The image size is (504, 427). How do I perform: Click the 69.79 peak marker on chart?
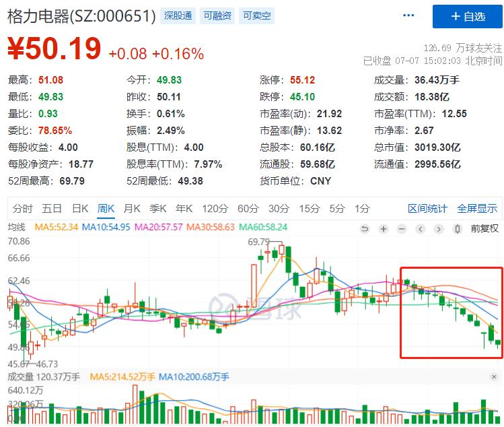258,241
